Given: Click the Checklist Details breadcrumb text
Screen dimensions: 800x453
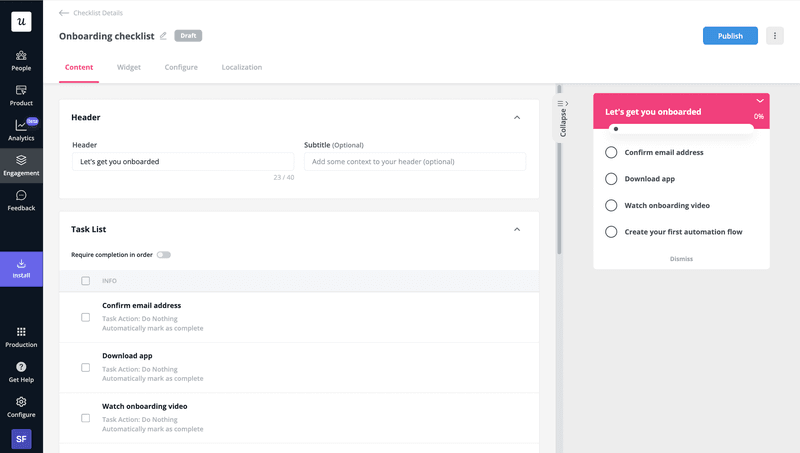Looking at the screenshot, I should 98,13.
